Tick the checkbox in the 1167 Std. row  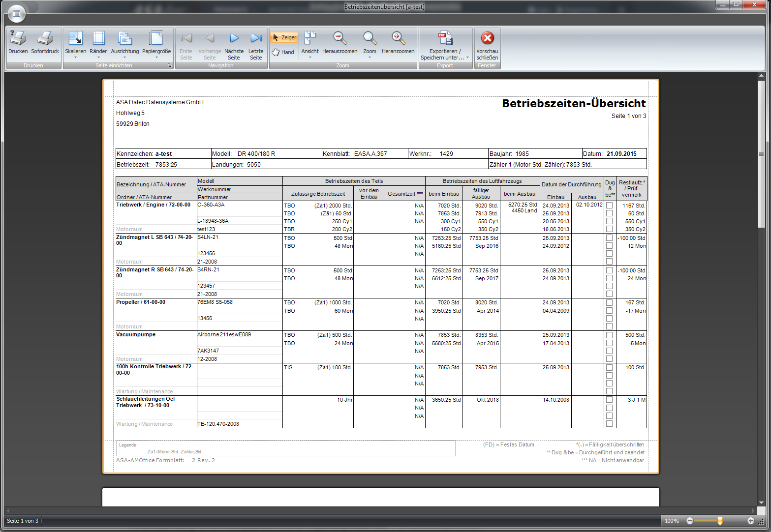click(x=609, y=206)
